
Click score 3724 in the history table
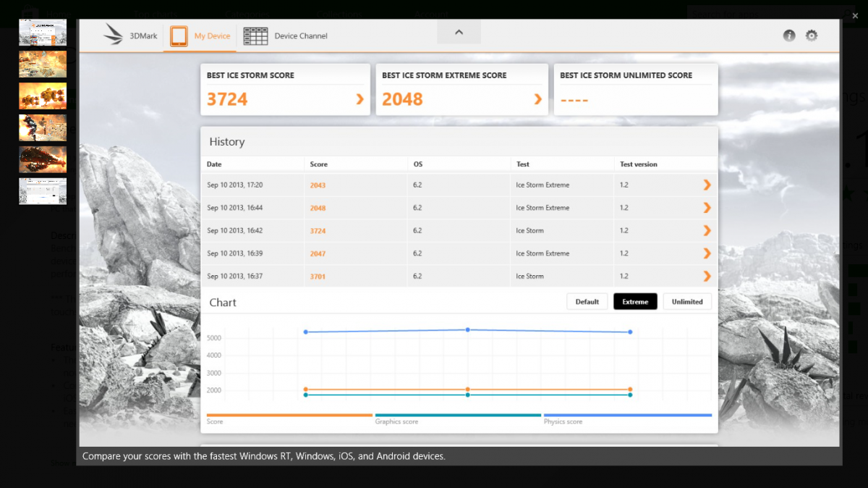[x=318, y=231]
